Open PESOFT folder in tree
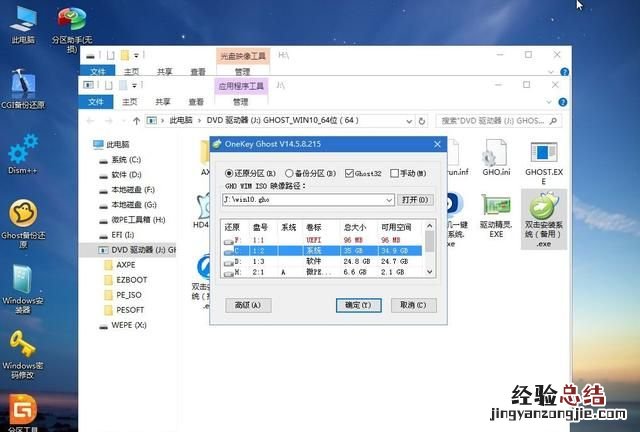Image resolution: width=640 pixels, height=432 pixels. 124,310
